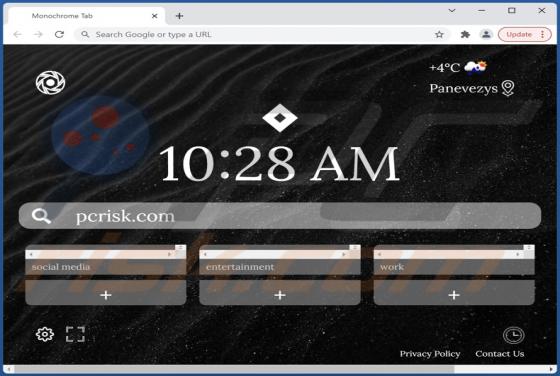Click the entertainment group title

click(x=240, y=267)
